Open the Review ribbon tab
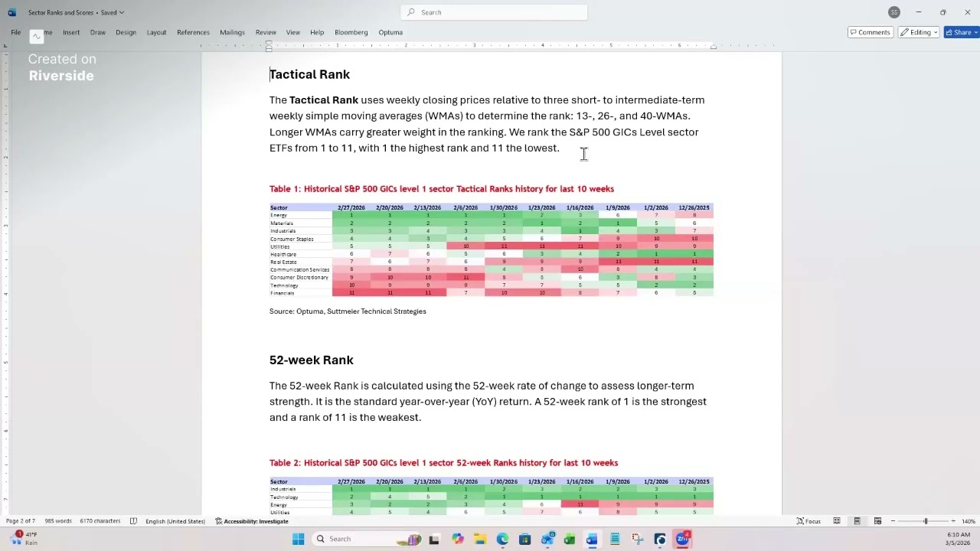Image resolution: width=980 pixels, height=551 pixels. [266, 32]
